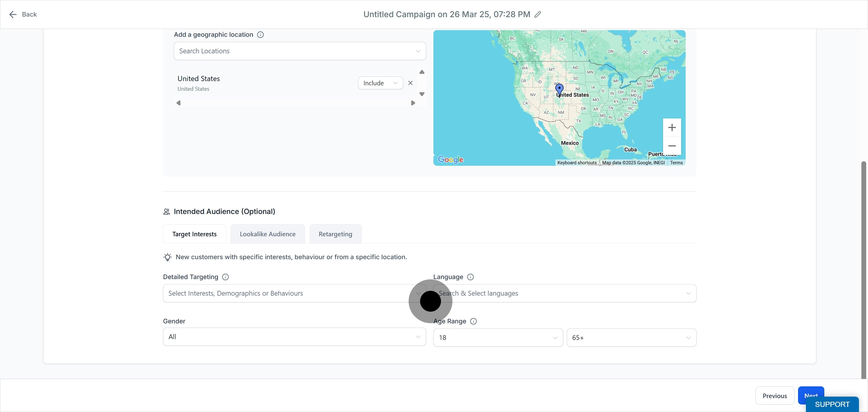Click the blue map pin marker
This screenshot has width=868, height=412.
point(559,89)
